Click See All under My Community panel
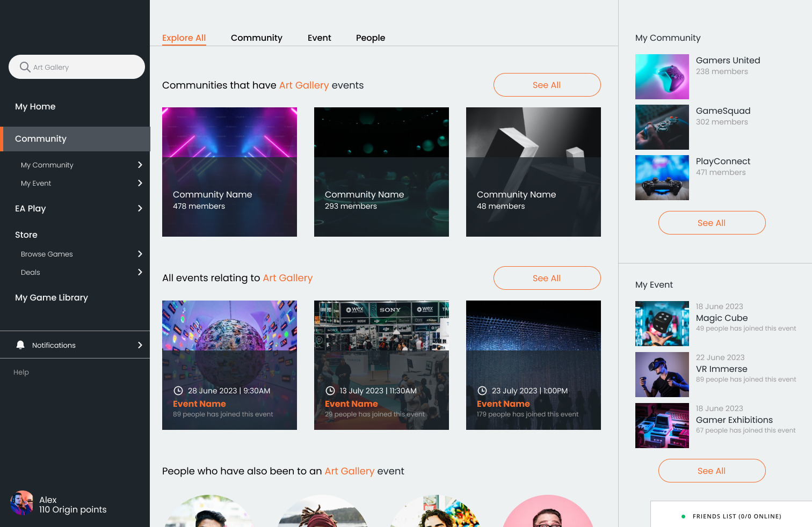Screen dimensions: 812x527 pyautogui.click(x=712, y=223)
